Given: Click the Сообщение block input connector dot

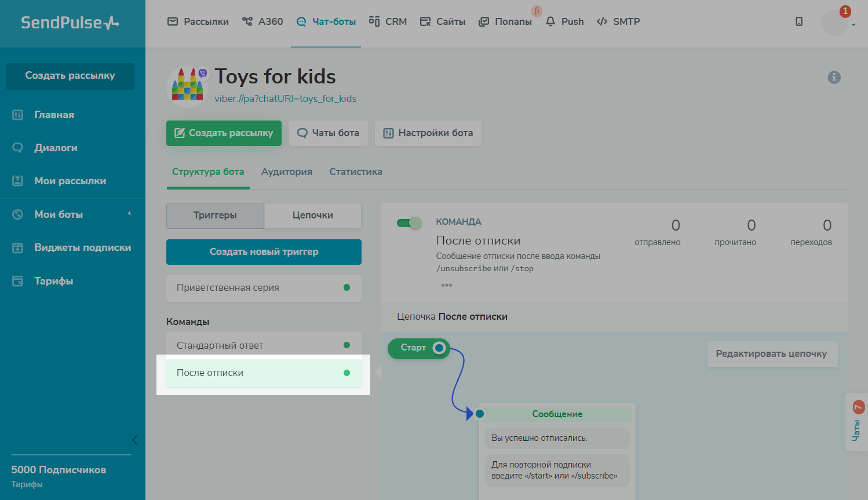Looking at the screenshot, I should click(480, 414).
